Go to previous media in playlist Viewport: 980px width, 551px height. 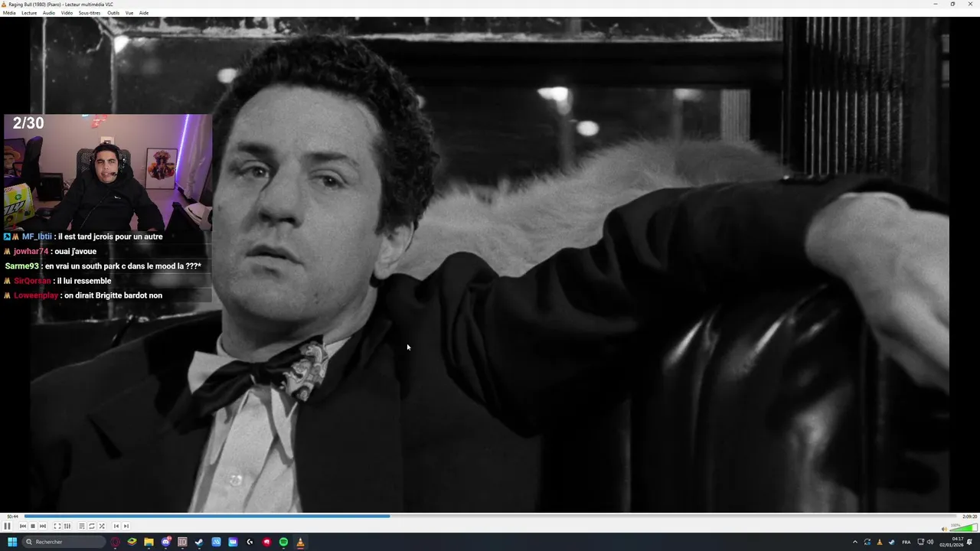point(23,526)
